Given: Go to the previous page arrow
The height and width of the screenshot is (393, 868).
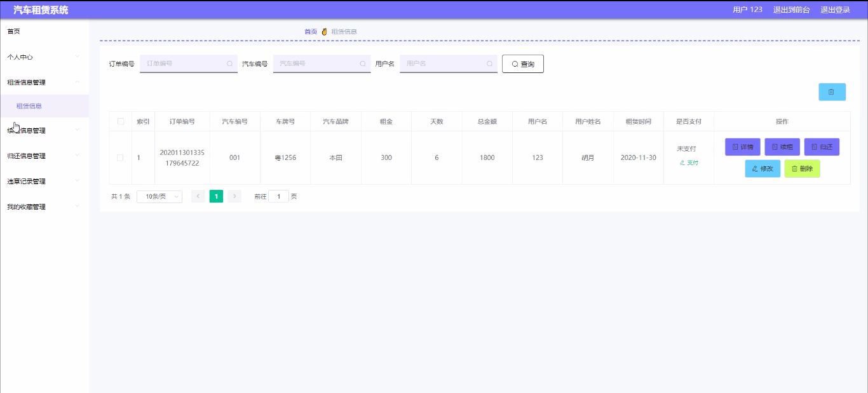Looking at the screenshot, I should (198, 196).
